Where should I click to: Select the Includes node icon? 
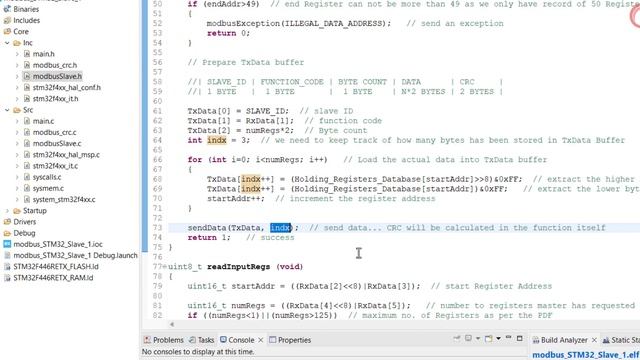(x=7, y=20)
